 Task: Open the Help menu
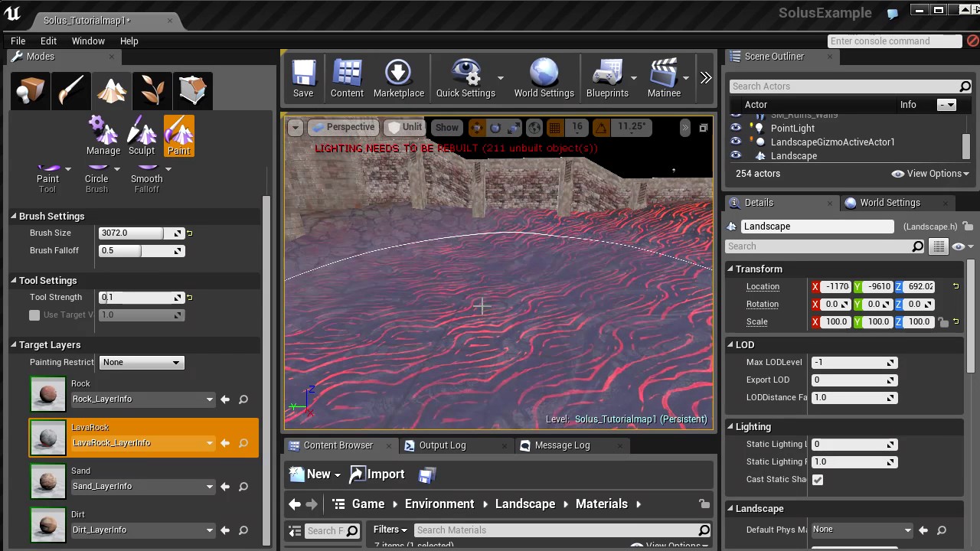[x=129, y=41]
